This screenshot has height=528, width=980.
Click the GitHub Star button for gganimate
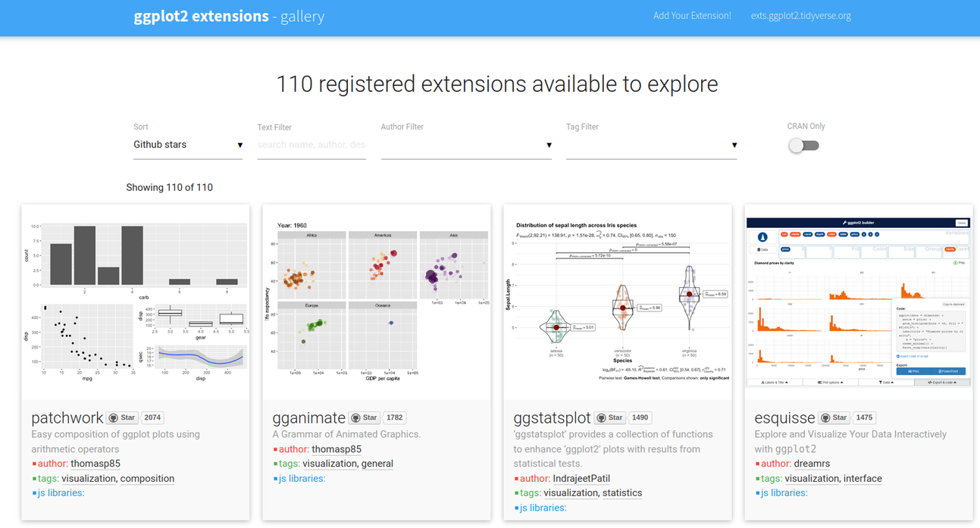(x=365, y=417)
